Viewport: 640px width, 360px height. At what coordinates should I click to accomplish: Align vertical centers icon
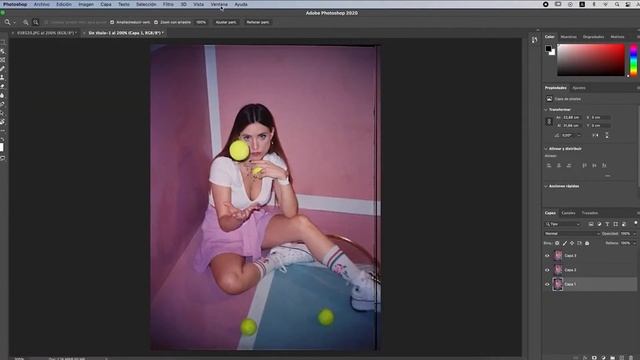point(594,165)
